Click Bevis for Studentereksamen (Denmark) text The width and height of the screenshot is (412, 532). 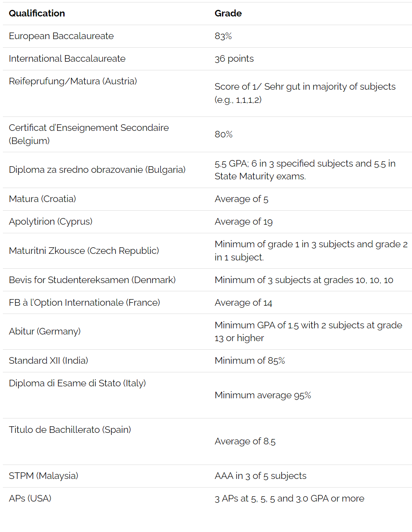[92, 280]
